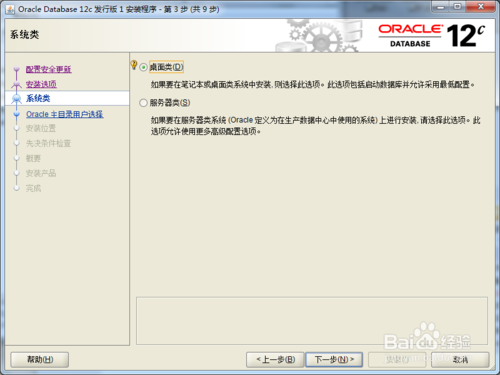The image size is (500, 375).
Task: Click the 先决条件检查 step text
Action: [x=48, y=143]
